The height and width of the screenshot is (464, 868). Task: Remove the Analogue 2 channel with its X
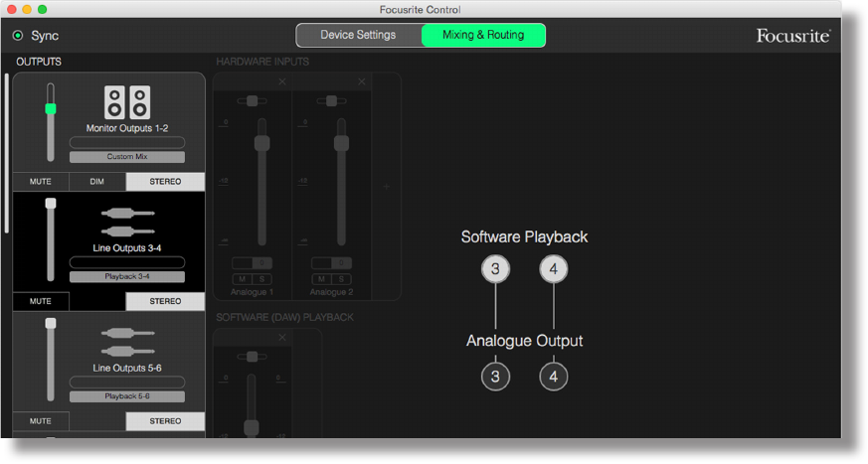click(x=362, y=81)
